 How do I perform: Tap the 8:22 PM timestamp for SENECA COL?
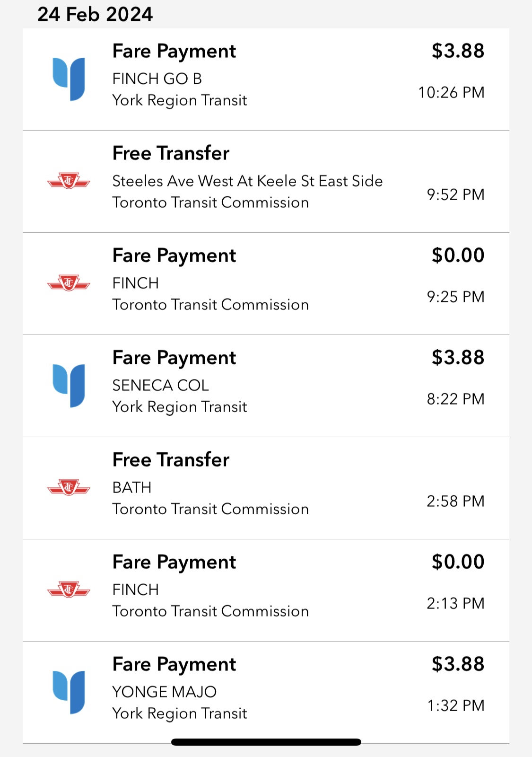pos(455,399)
